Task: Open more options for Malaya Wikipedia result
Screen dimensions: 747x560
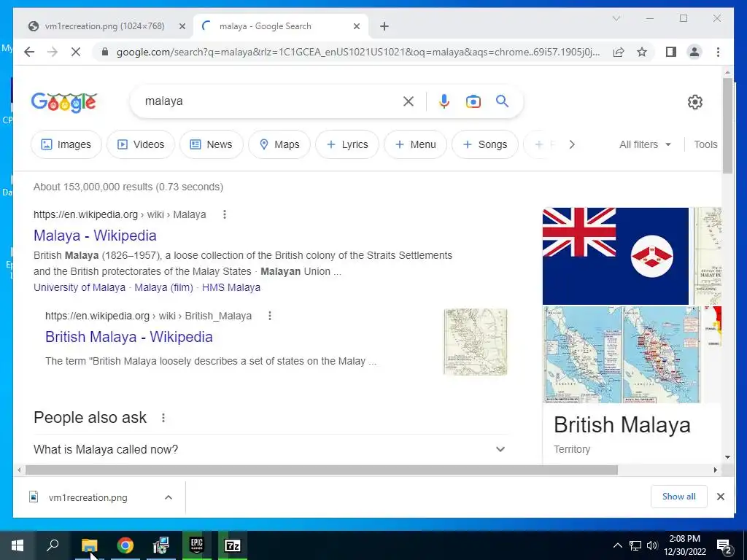Action: click(225, 215)
